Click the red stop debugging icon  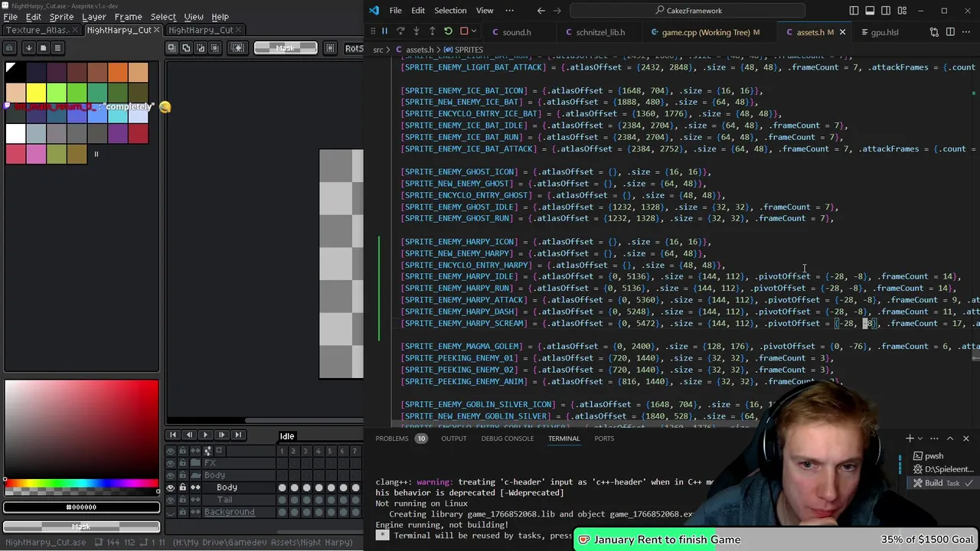pos(464,31)
